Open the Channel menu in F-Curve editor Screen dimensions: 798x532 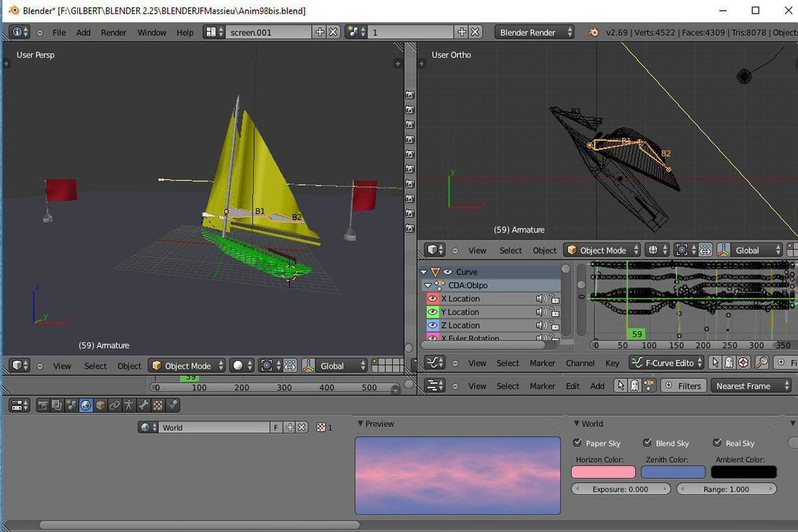[580, 363]
